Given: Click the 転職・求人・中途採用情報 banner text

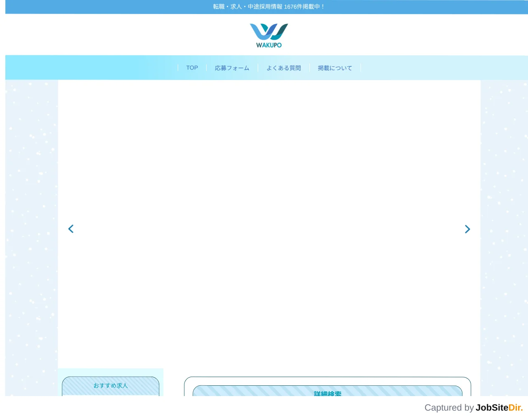Looking at the screenshot, I should (x=269, y=7).
